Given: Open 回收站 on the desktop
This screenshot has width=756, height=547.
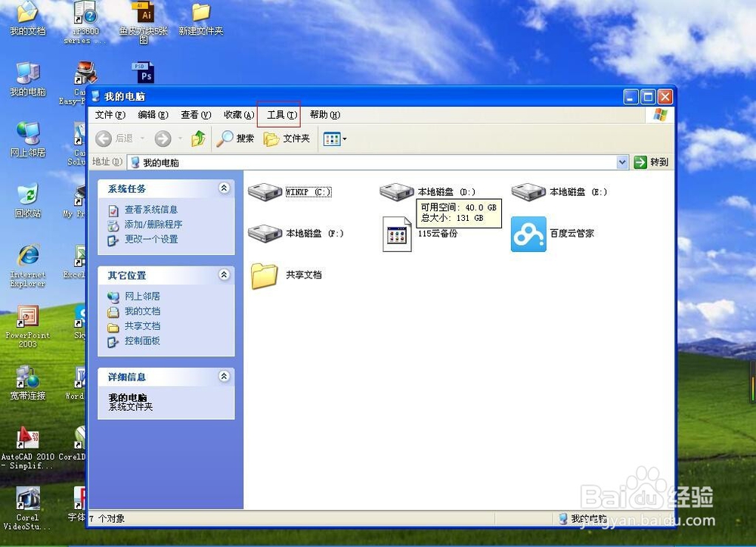Looking at the screenshot, I should [29, 198].
